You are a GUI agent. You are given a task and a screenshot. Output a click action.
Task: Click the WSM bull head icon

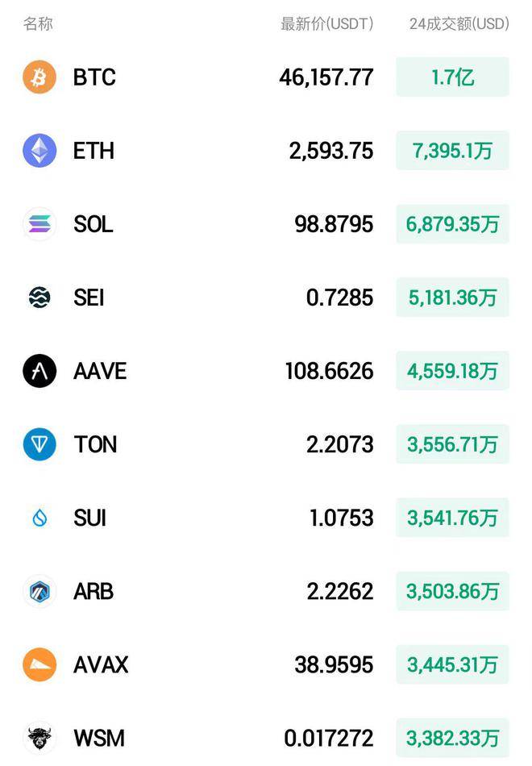(39, 738)
